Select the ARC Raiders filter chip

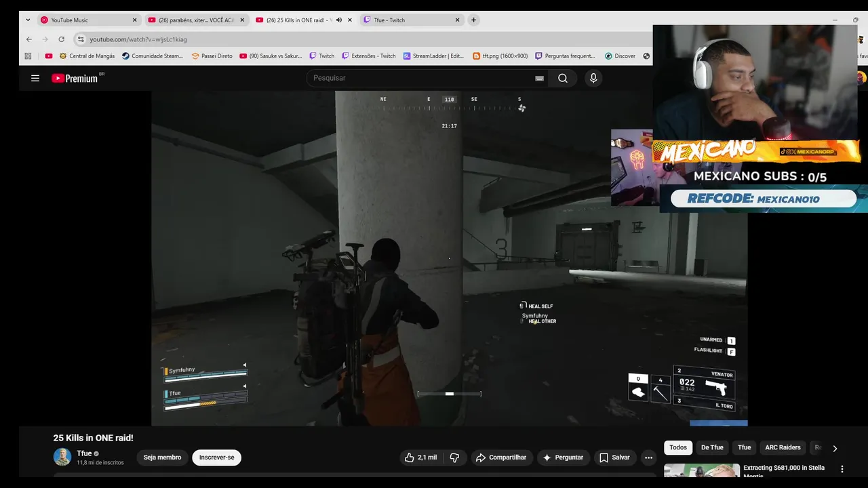pyautogui.click(x=783, y=447)
